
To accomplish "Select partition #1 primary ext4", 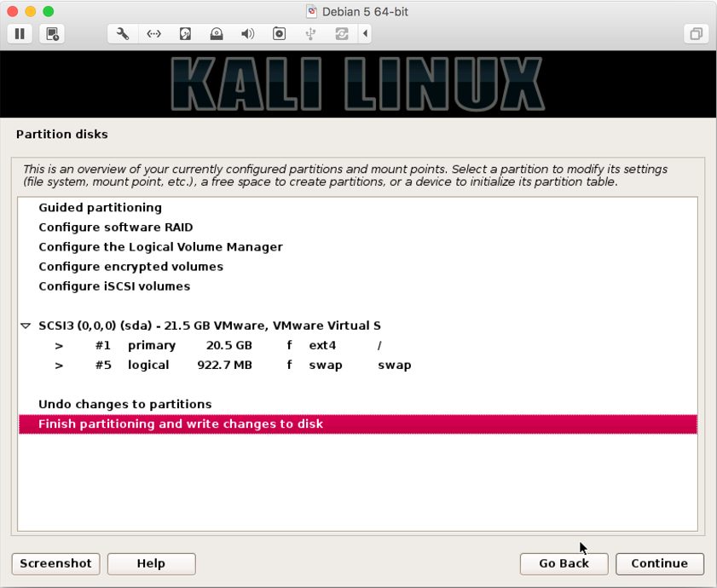I will coord(358,345).
